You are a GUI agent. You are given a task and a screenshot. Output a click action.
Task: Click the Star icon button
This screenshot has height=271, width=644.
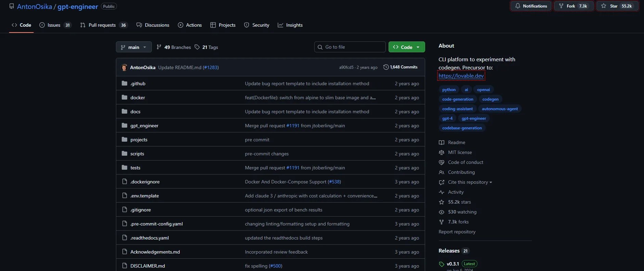tap(604, 6)
